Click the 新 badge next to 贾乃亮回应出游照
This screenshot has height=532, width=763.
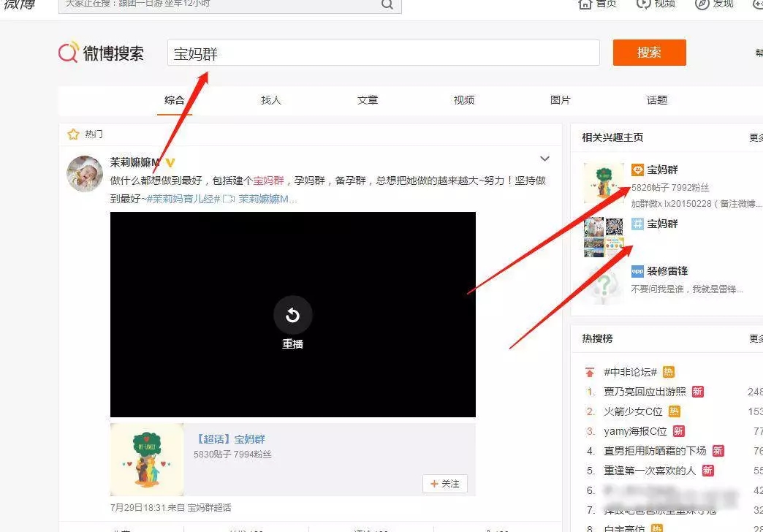[x=698, y=392]
